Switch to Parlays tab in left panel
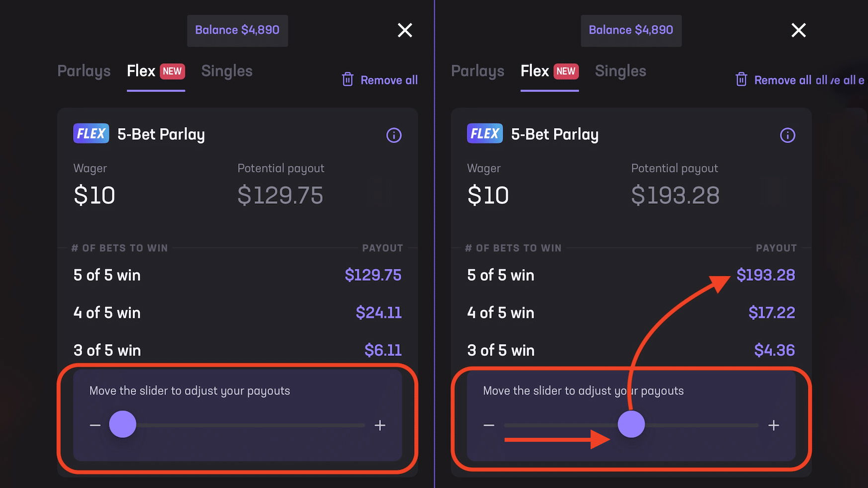Screen dimensions: 868x488 tap(84, 71)
